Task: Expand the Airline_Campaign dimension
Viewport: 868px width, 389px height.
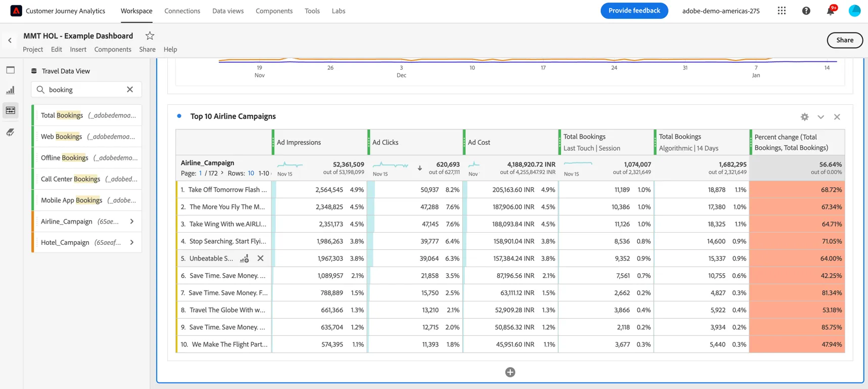Action: [132, 222]
